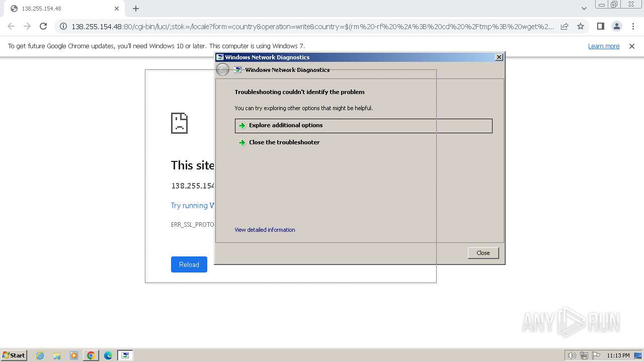Open the tab search dropdown
Screen dimensions: 644x362
point(584,9)
